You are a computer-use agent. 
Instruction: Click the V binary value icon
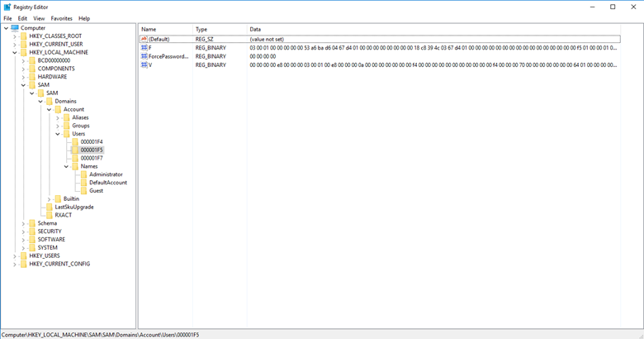click(144, 65)
